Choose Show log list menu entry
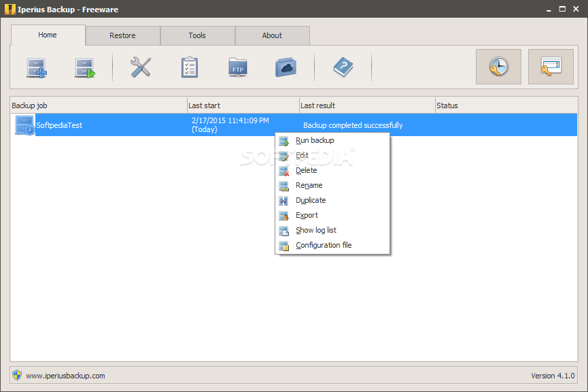The width and height of the screenshot is (588, 392). click(332, 230)
